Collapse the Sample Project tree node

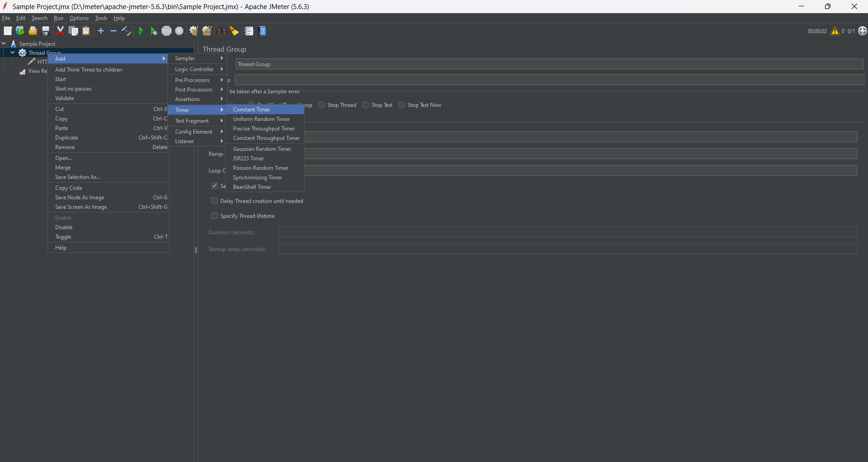(4, 43)
